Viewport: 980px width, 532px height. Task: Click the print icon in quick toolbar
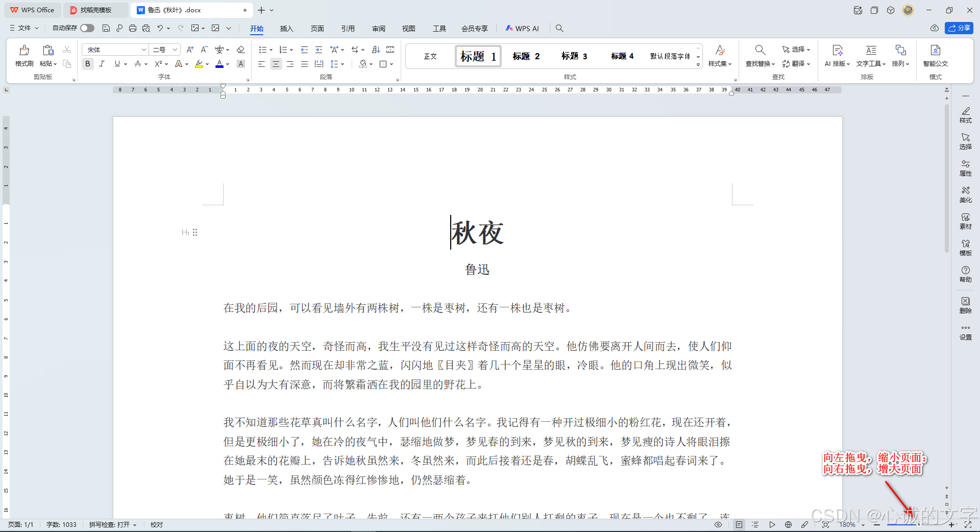(x=133, y=28)
